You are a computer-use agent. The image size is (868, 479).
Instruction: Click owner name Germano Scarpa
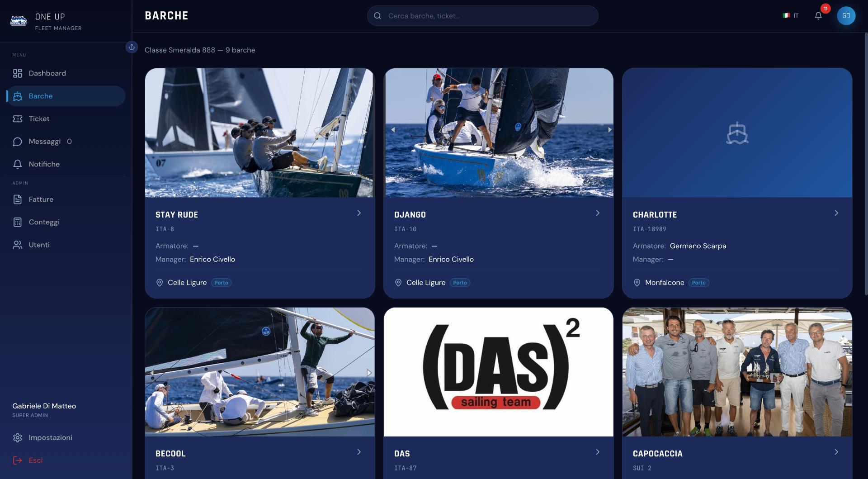coord(698,246)
